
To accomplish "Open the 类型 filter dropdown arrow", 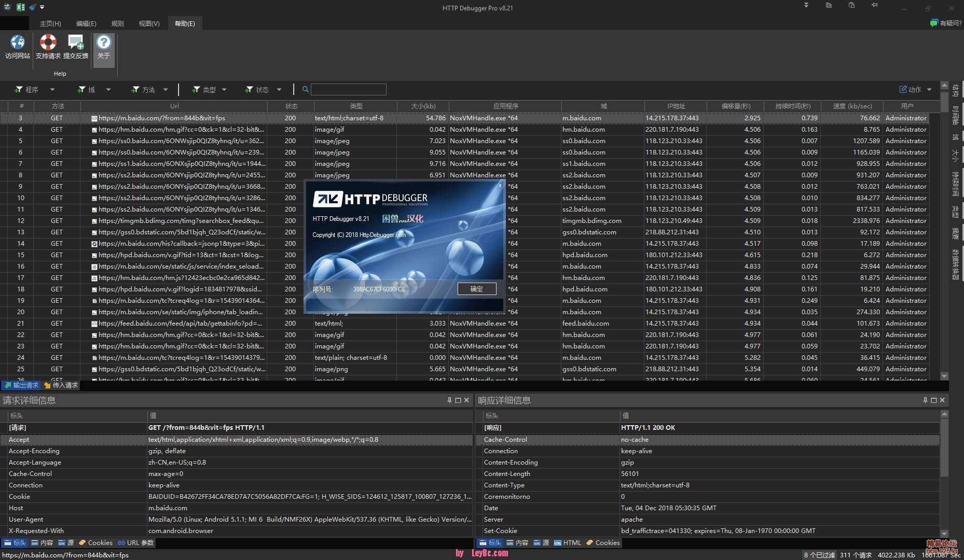I will coord(224,90).
